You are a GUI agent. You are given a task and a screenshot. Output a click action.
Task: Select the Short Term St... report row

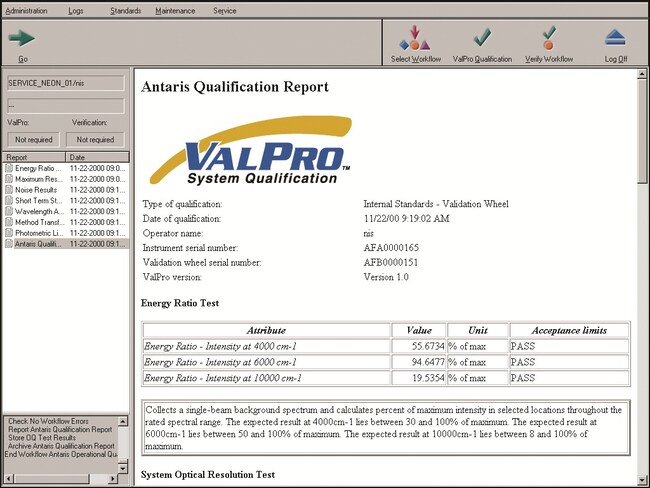pos(66,200)
